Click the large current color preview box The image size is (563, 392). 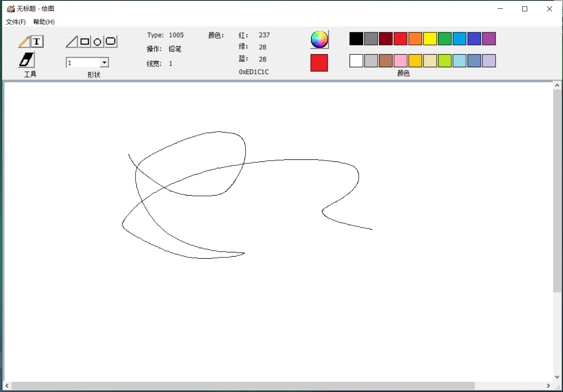(319, 63)
